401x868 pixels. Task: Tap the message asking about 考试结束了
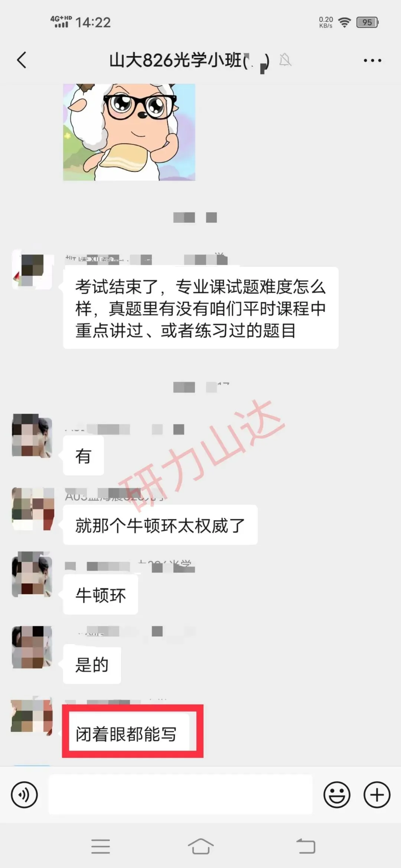(201, 308)
